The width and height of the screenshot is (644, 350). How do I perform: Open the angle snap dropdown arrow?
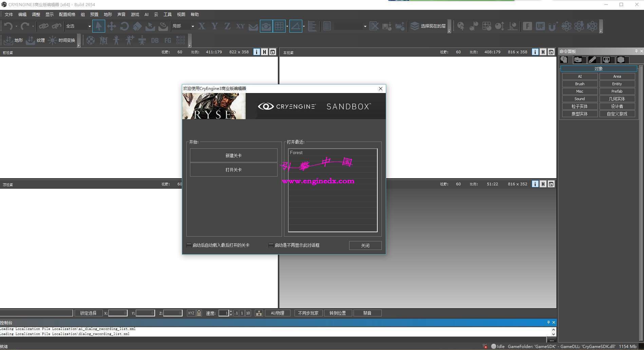(304, 26)
